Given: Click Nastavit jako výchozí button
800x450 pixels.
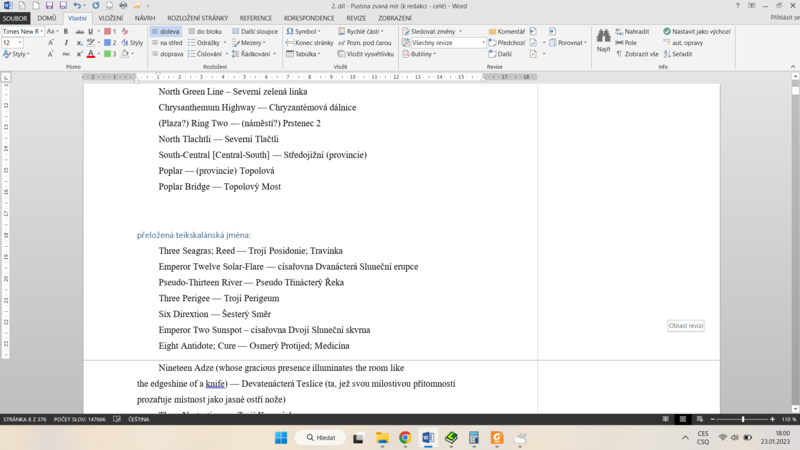Looking at the screenshot, I should coord(697,32).
